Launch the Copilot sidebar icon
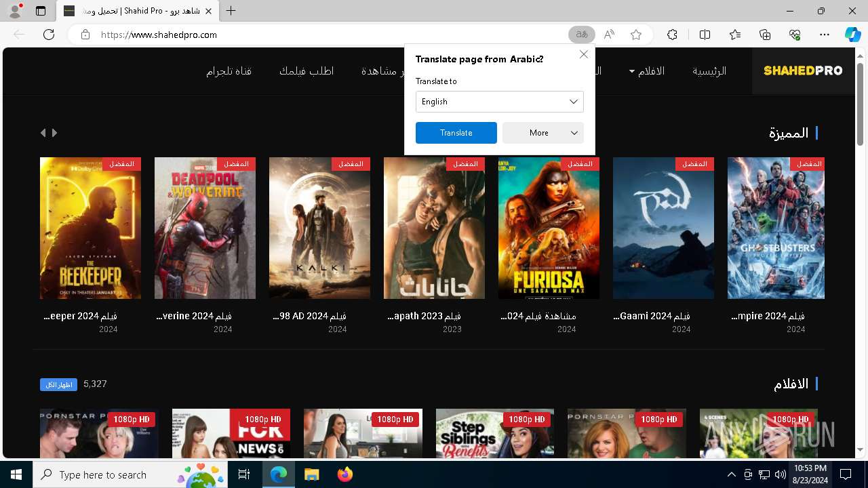The width and height of the screenshot is (868, 488). pos(852,35)
